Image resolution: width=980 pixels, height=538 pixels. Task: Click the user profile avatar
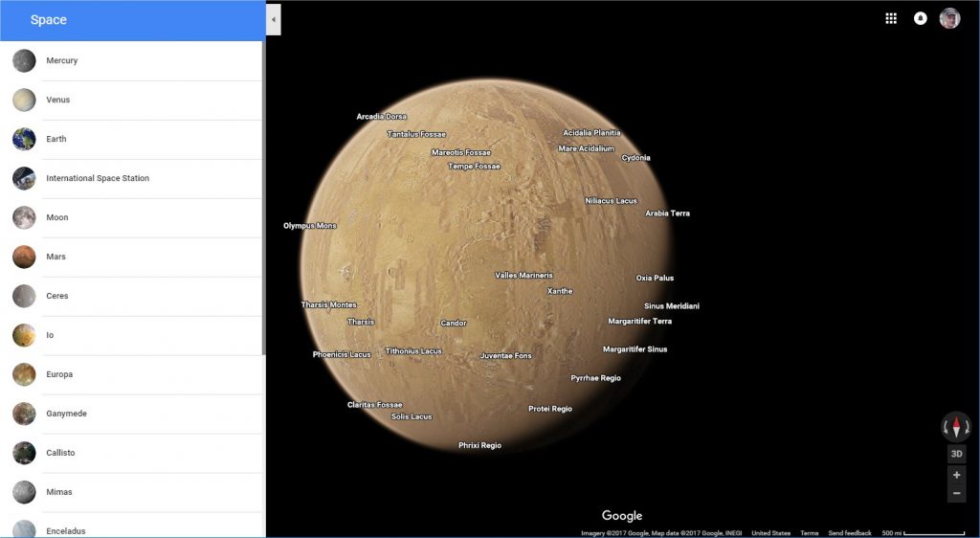pyautogui.click(x=949, y=18)
